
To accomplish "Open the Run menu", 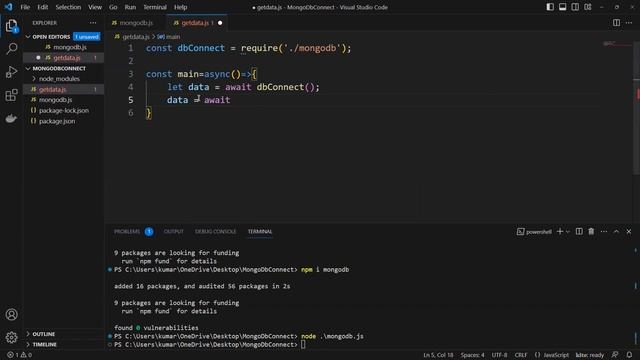I will [x=130, y=7].
